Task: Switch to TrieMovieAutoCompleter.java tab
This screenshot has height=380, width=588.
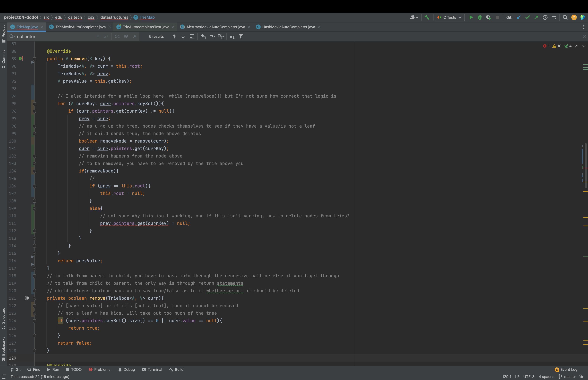Action: (80, 27)
